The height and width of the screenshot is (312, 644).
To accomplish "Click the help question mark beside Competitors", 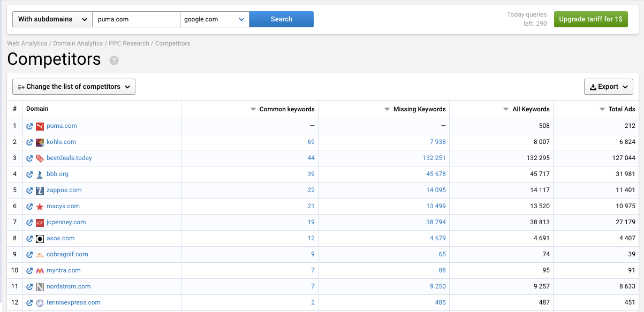I will 114,60.
